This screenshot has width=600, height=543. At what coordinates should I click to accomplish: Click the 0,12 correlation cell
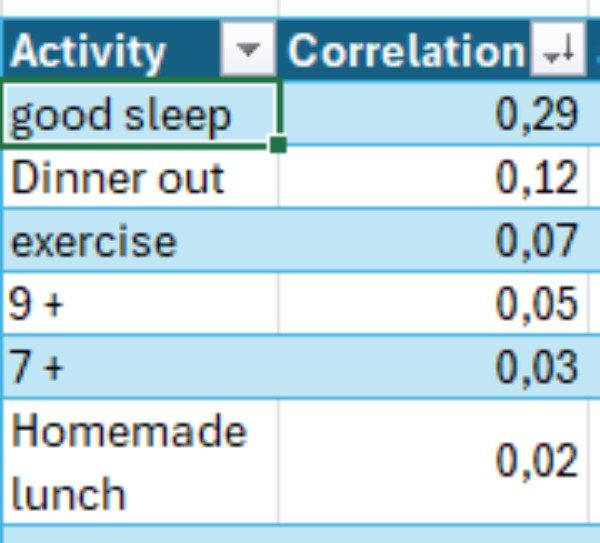[x=438, y=179]
